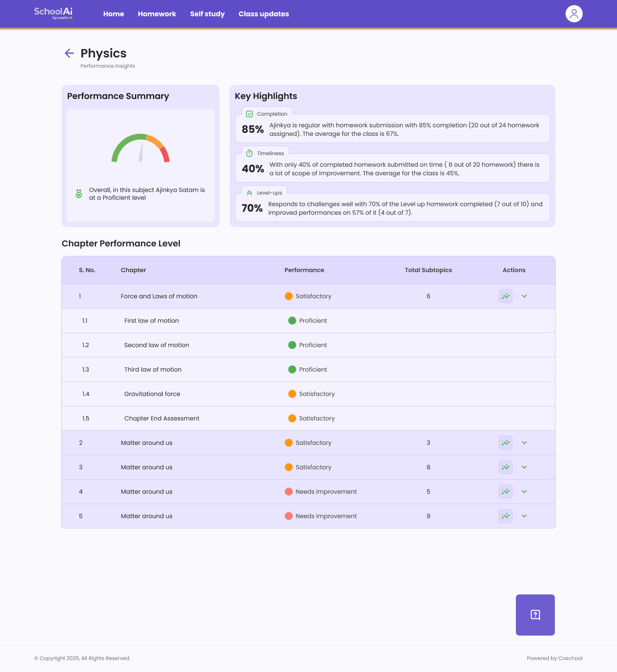
Task: Open insights chart for Force and Laws of motion
Action: [x=506, y=296]
